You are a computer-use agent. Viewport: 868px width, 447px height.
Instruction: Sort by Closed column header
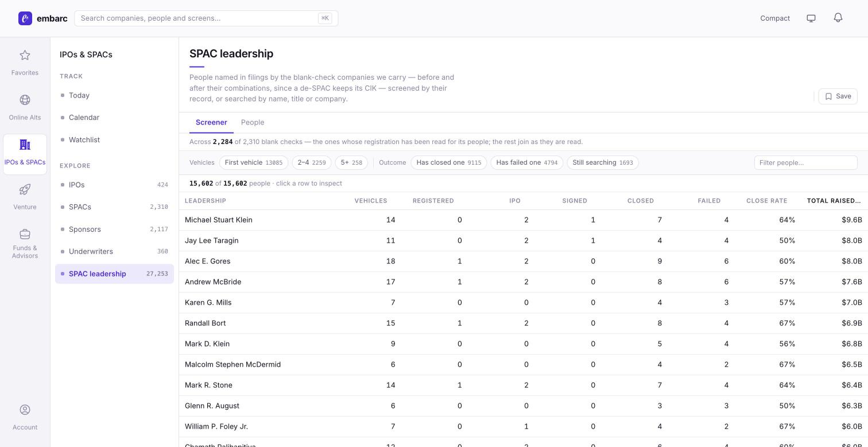[641, 201]
